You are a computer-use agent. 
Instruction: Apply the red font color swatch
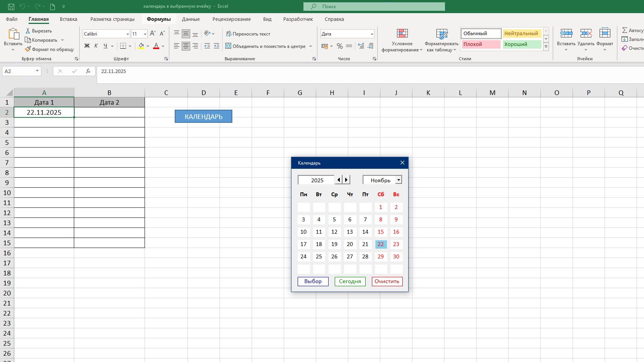coord(156,46)
